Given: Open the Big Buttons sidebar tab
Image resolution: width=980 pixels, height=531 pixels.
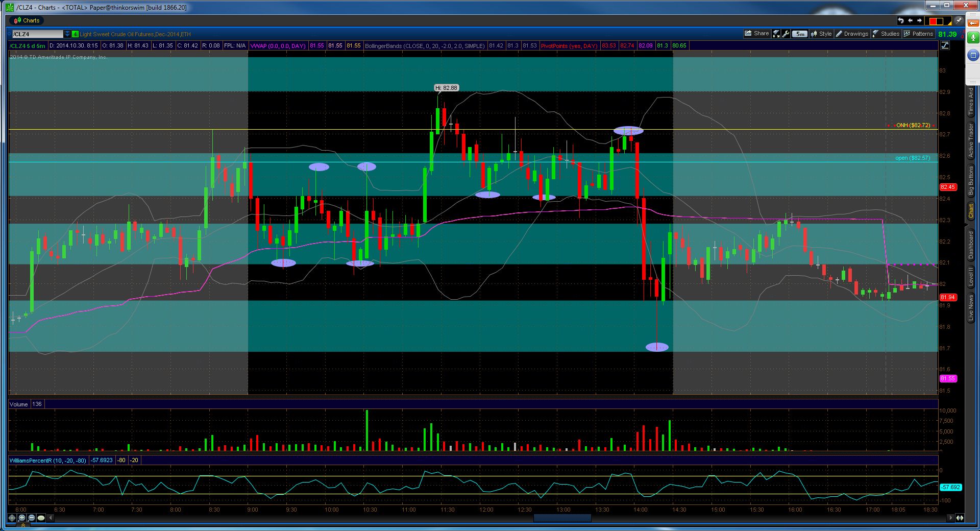Looking at the screenshot, I should (971, 180).
